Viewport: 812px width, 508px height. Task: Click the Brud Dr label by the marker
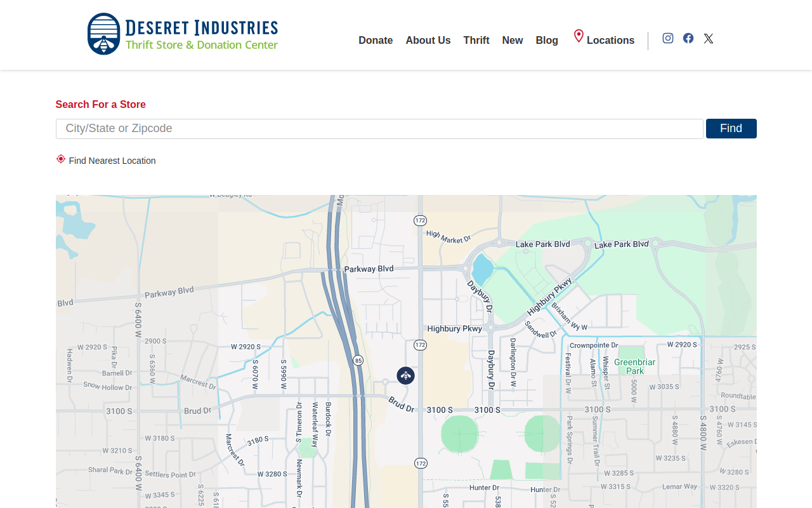[x=402, y=404]
